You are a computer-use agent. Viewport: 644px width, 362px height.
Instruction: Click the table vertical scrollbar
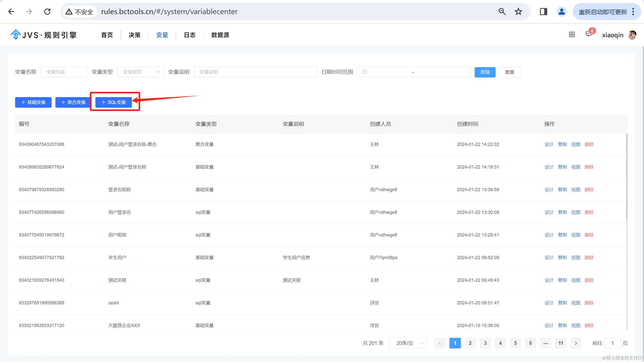626,176
